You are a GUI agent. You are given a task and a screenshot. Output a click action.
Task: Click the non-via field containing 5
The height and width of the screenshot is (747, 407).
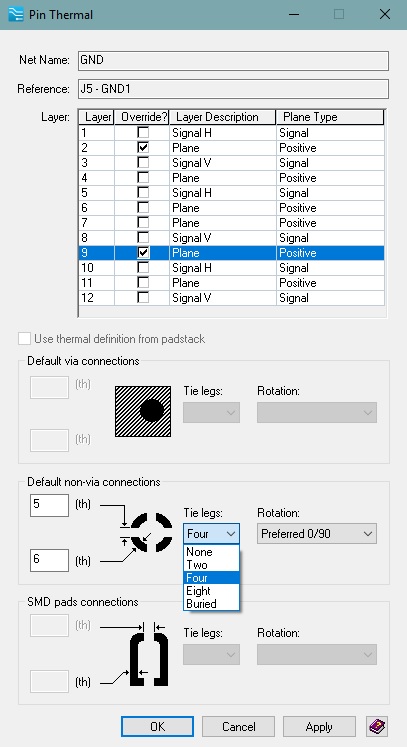[x=49, y=505]
